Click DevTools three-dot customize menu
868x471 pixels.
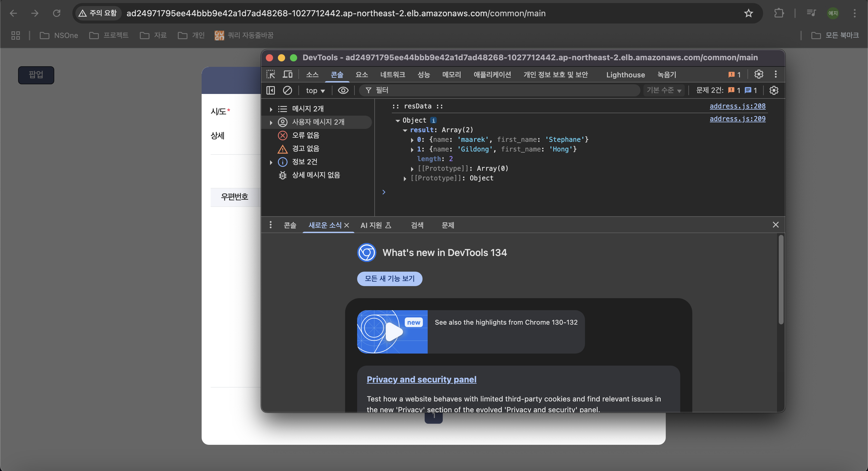[775, 74]
